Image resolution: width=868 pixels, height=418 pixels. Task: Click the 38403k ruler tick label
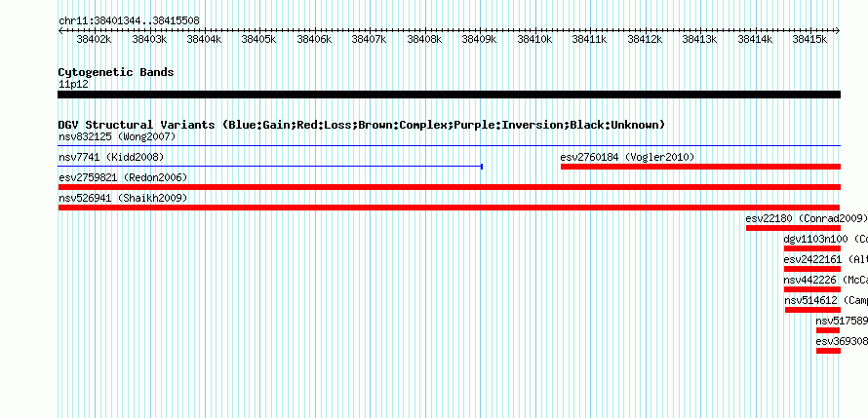pos(149,39)
